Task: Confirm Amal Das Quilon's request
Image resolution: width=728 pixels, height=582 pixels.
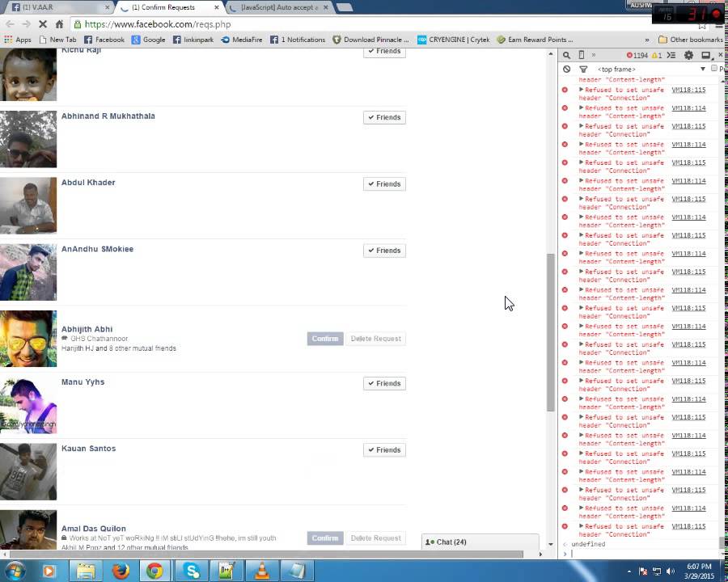Action: pos(325,538)
